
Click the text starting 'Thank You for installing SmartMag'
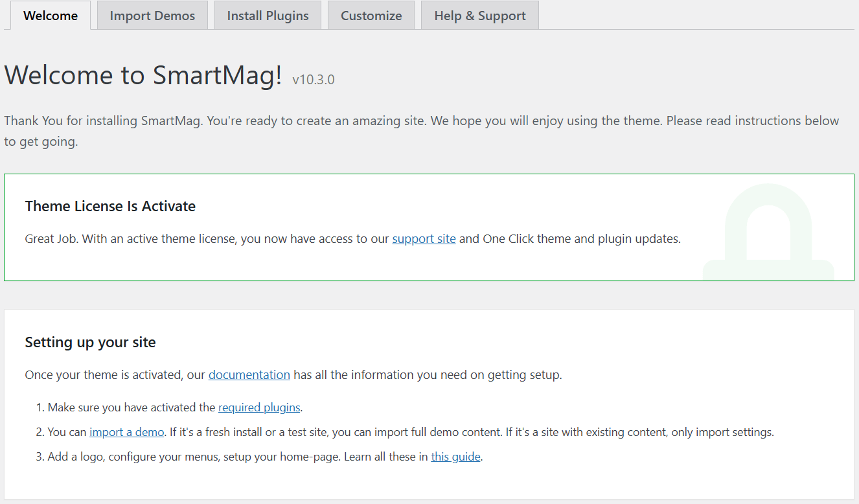click(x=422, y=131)
